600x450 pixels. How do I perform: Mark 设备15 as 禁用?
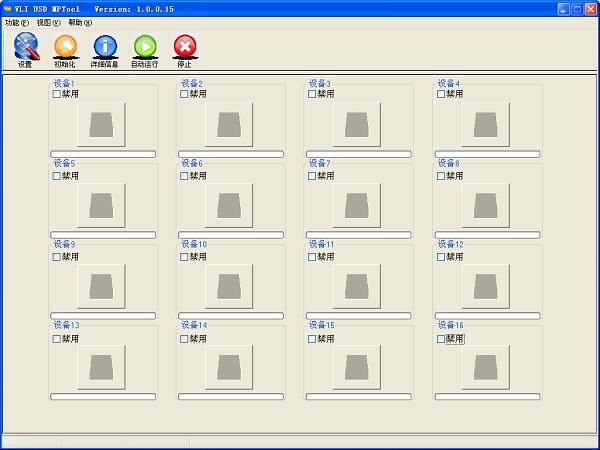(x=312, y=339)
